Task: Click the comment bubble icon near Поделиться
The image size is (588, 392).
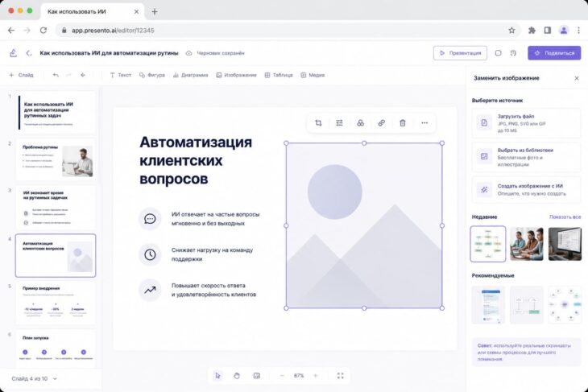Action: coord(498,53)
